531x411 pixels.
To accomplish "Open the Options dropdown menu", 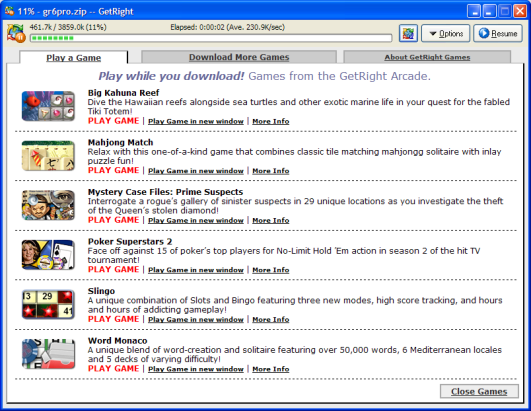I will click(x=445, y=34).
